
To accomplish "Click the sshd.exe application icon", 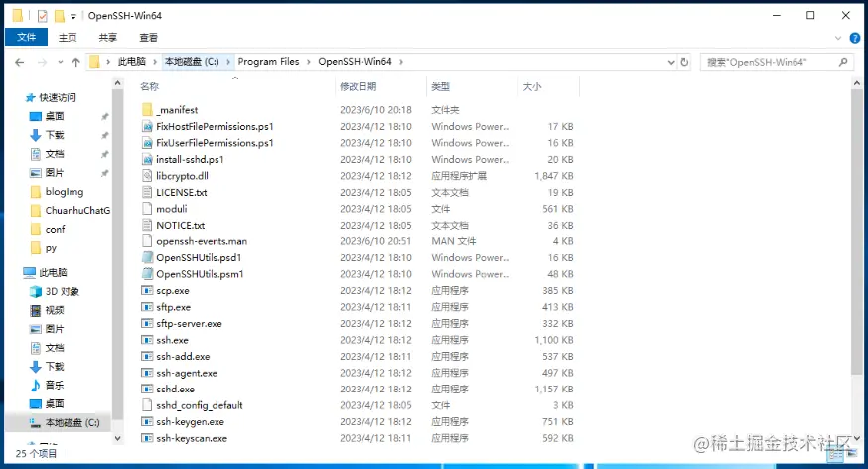I will [x=147, y=389].
